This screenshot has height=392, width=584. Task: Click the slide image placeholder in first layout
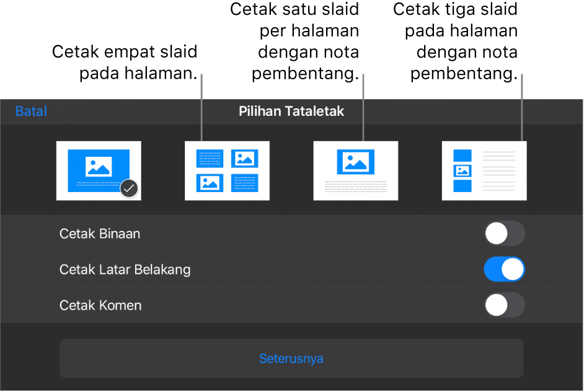[99, 167]
